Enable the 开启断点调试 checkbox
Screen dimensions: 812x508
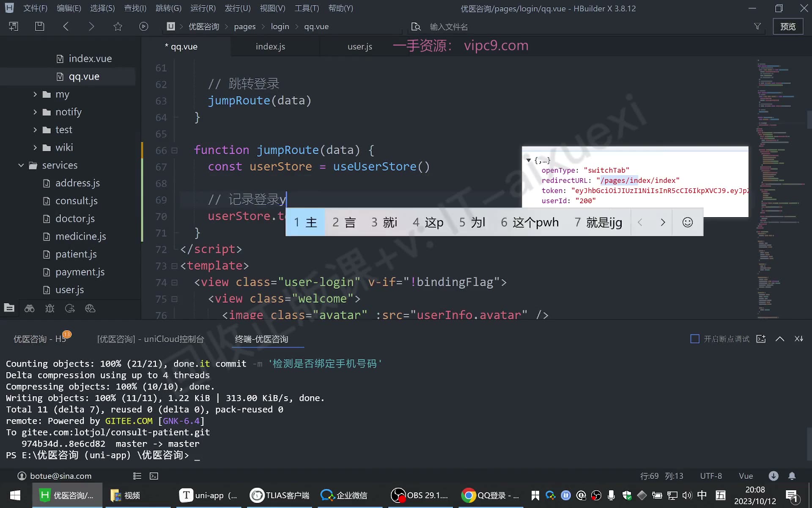point(694,339)
